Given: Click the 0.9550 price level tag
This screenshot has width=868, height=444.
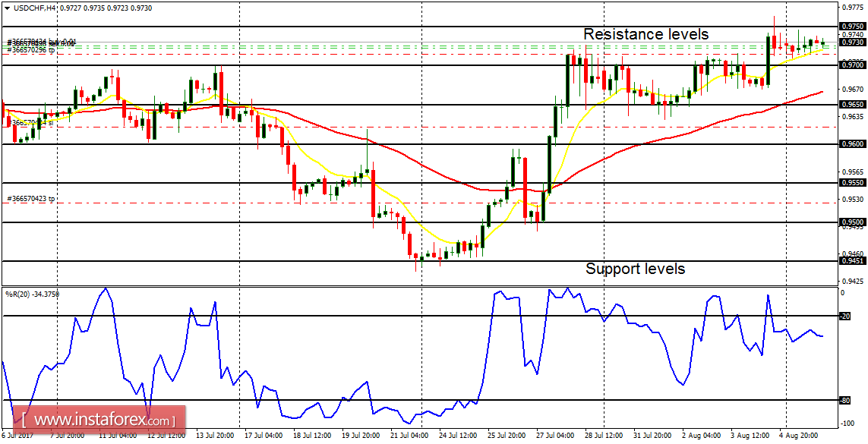Looking at the screenshot, I should coord(851,182).
